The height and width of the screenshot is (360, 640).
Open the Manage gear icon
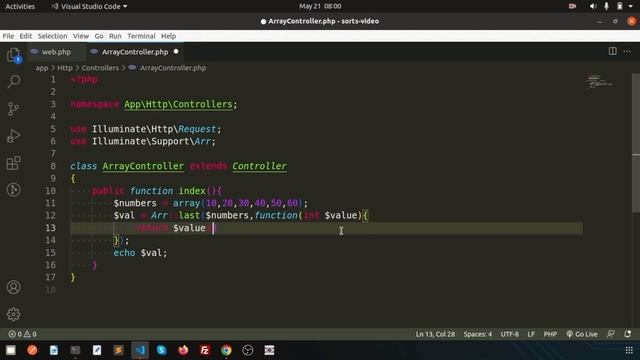click(x=13, y=314)
